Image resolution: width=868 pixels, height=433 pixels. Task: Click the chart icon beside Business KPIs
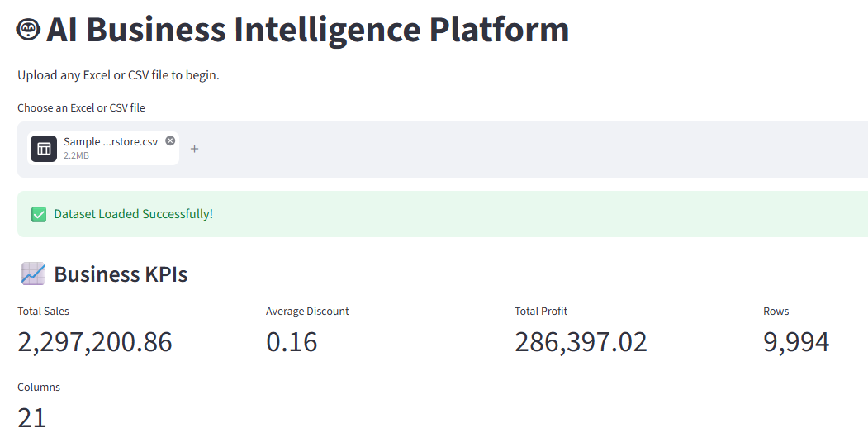[x=33, y=274]
